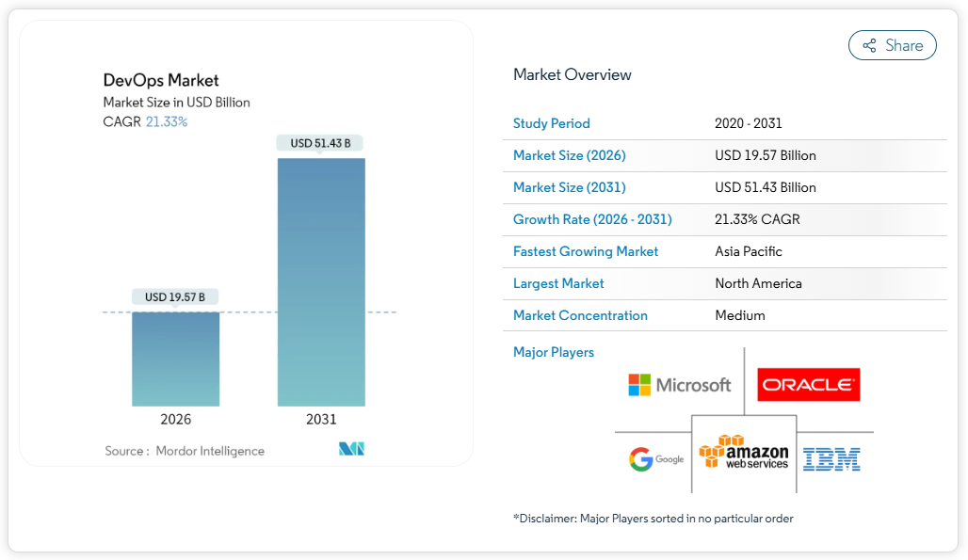Image resolution: width=968 pixels, height=560 pixels.
Task: Click the Mordor Intelligence logo mark
Action: [351, 449]
